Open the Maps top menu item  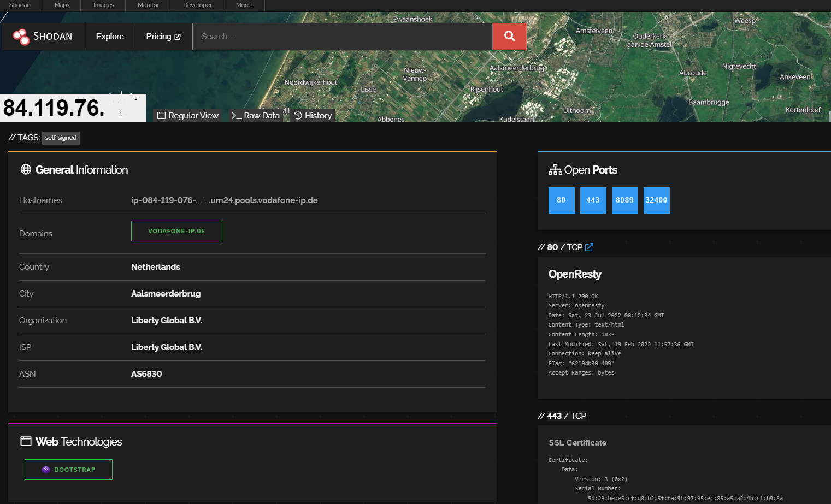coord(62,5)
